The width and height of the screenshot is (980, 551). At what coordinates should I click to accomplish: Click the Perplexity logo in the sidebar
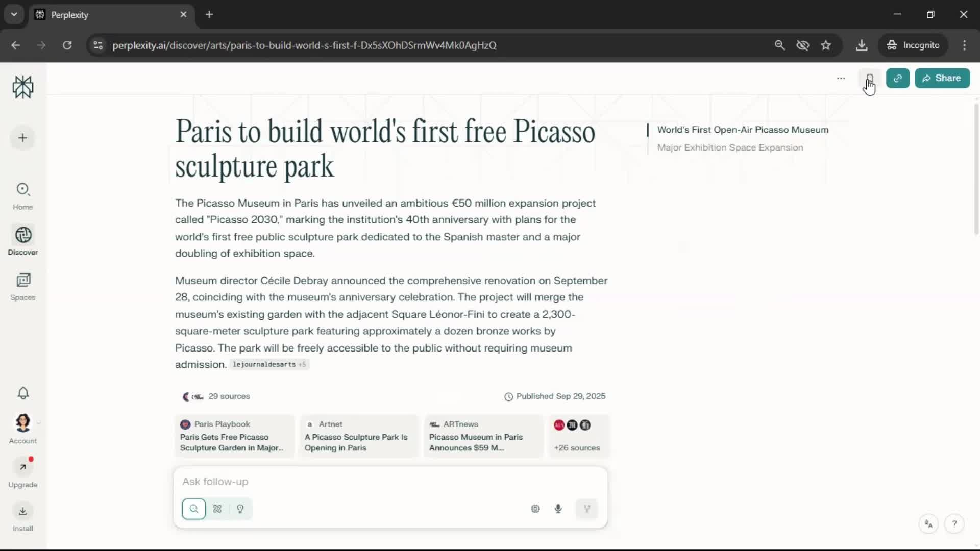pyautogui.click(x=23, y=87)
